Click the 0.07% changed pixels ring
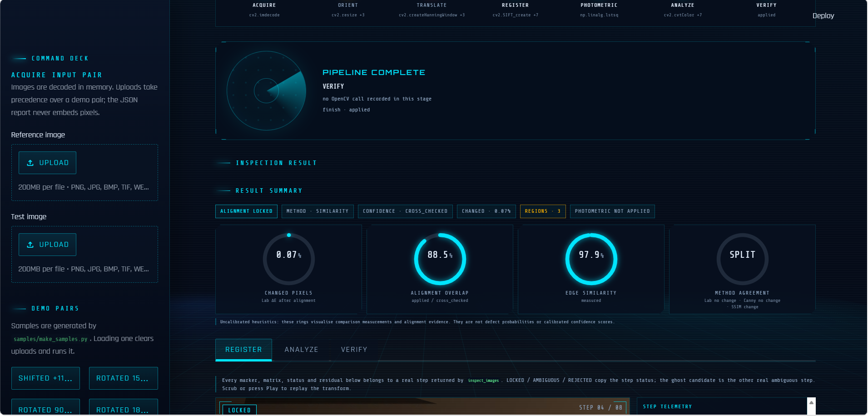 (x=289, y=259)
